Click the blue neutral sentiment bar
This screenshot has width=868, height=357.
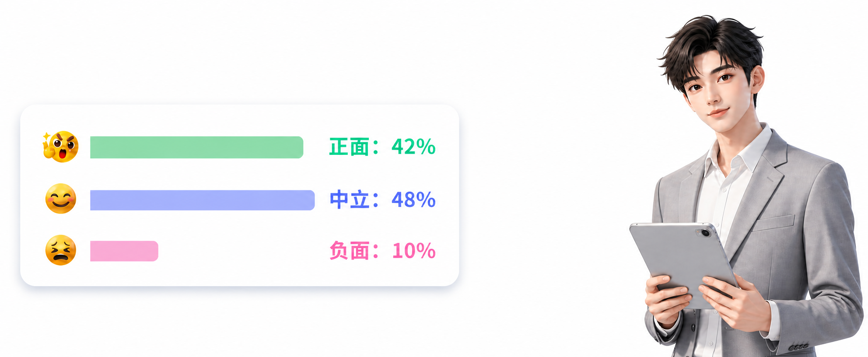pos(202,200)
